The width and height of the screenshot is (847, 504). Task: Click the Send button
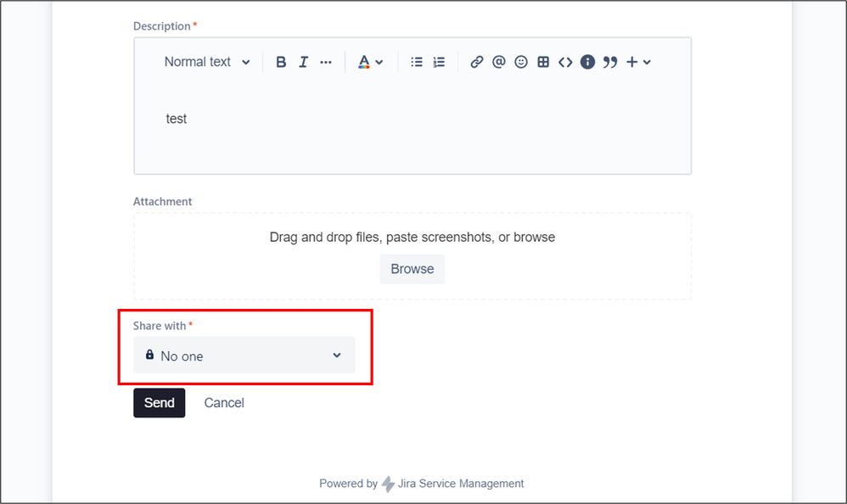(160, 403)
